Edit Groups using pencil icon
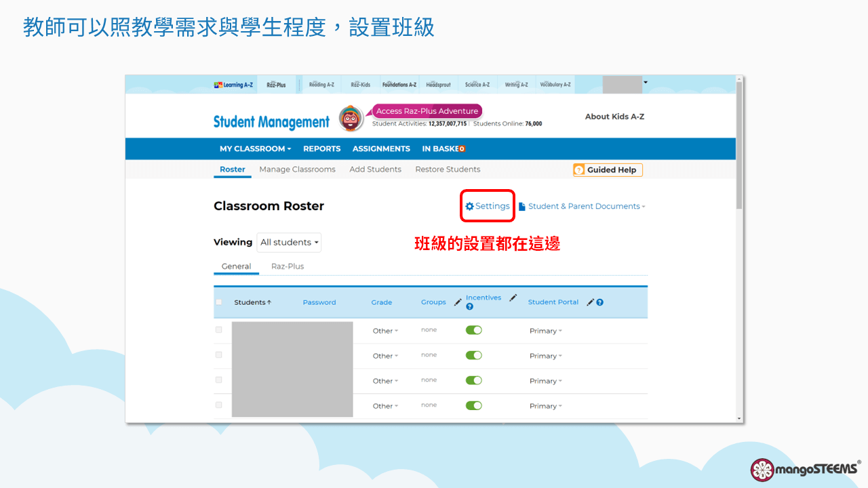Image resolution: width=868 pixels, height=488 pixels. (x=458, y=302)
